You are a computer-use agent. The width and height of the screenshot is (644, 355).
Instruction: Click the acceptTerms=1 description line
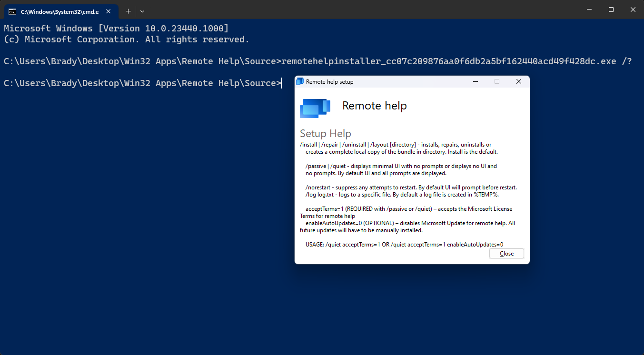[x=408, y=208]
